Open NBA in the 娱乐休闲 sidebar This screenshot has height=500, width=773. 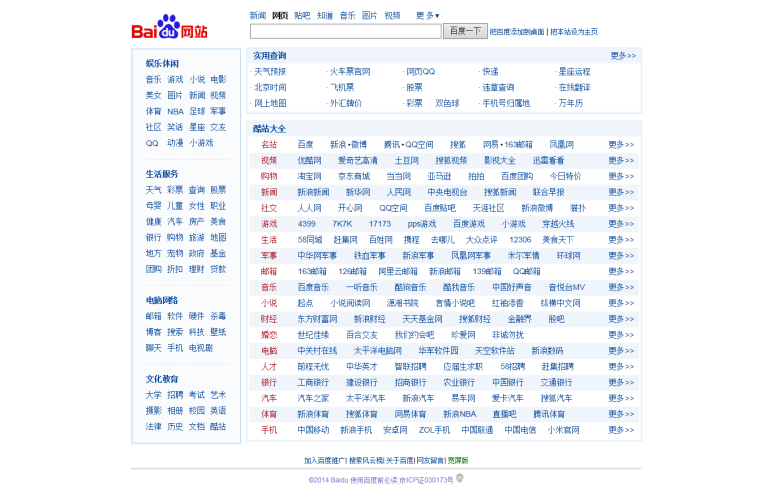(176, 111)
